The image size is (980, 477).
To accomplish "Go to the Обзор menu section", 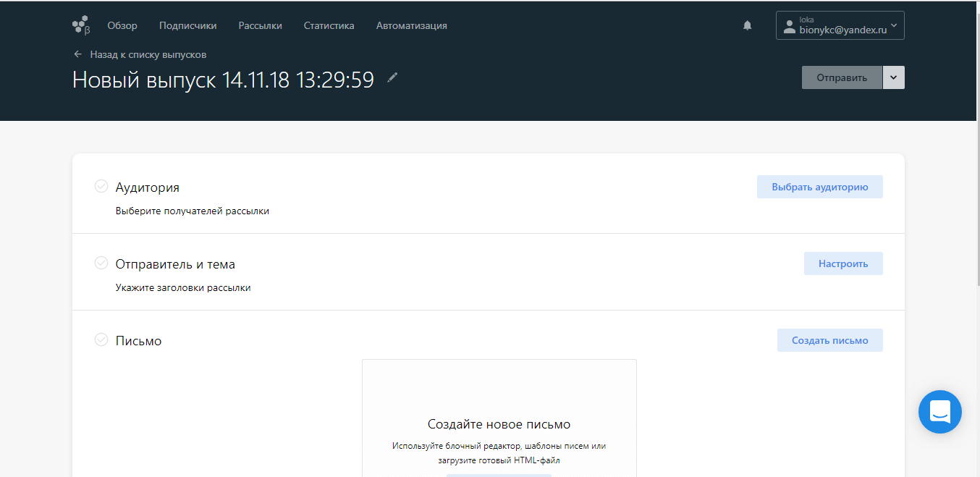I will coord(122,25).
